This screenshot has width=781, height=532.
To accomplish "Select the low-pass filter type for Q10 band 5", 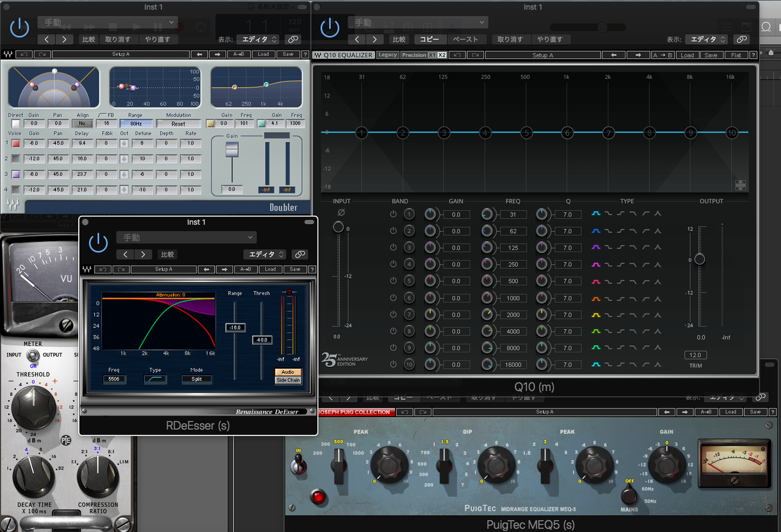I will coord(633,281).
